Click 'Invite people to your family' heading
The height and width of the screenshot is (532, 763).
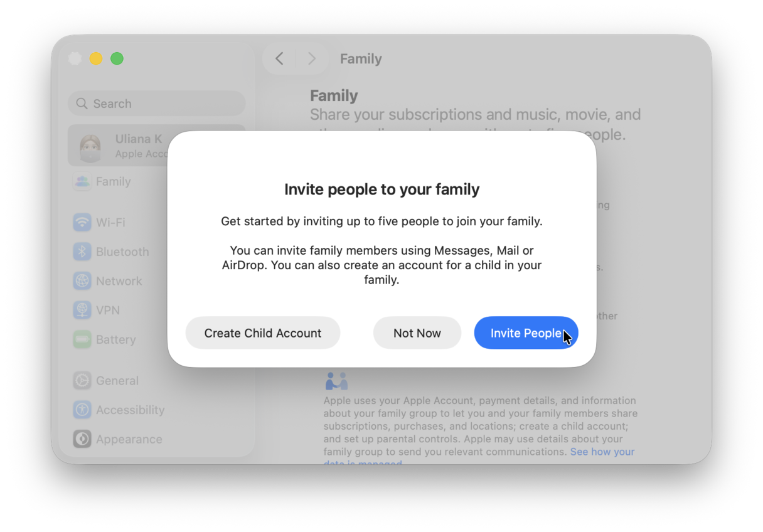[x=381, y=189]
